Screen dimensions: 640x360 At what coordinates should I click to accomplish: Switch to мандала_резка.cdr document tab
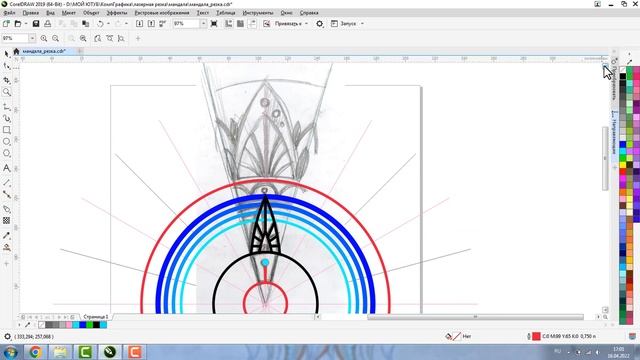tap(44, 51)
